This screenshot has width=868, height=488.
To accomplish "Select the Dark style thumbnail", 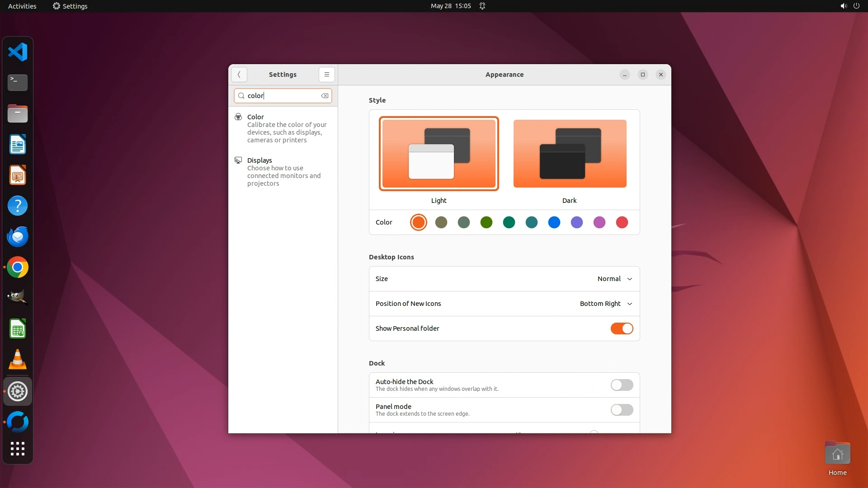I will (570, 154).
